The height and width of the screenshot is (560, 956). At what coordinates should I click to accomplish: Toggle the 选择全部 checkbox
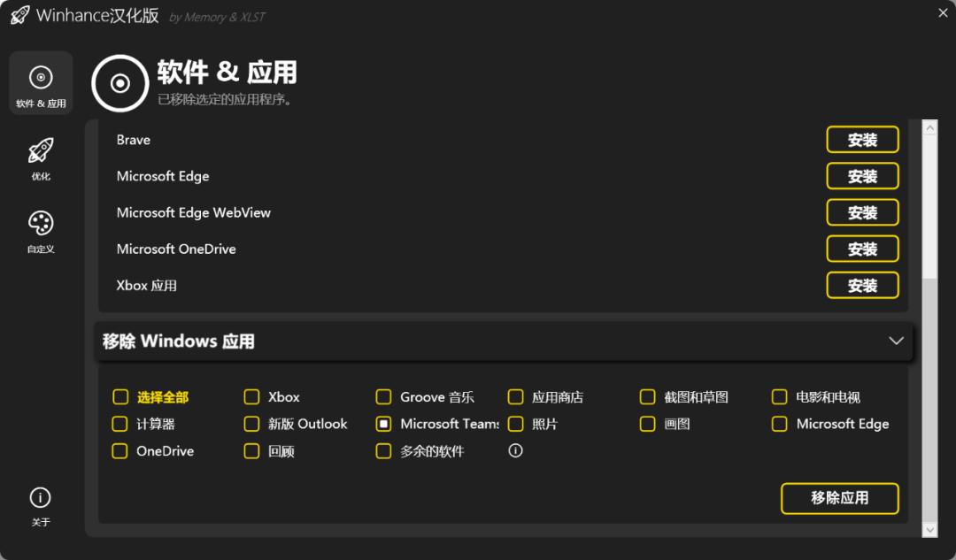(120, 396)
